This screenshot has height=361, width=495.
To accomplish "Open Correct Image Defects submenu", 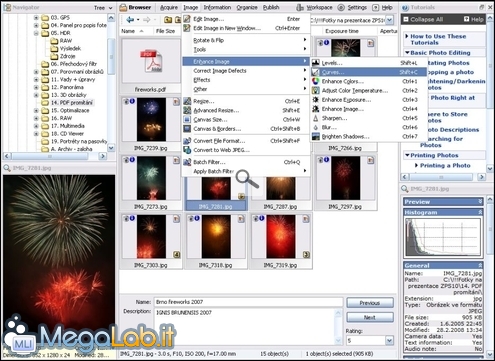I will (246, 71).
